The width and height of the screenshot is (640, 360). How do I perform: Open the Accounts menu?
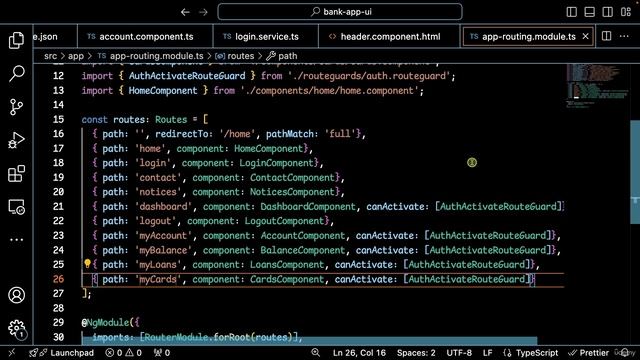tap(16, 295)
